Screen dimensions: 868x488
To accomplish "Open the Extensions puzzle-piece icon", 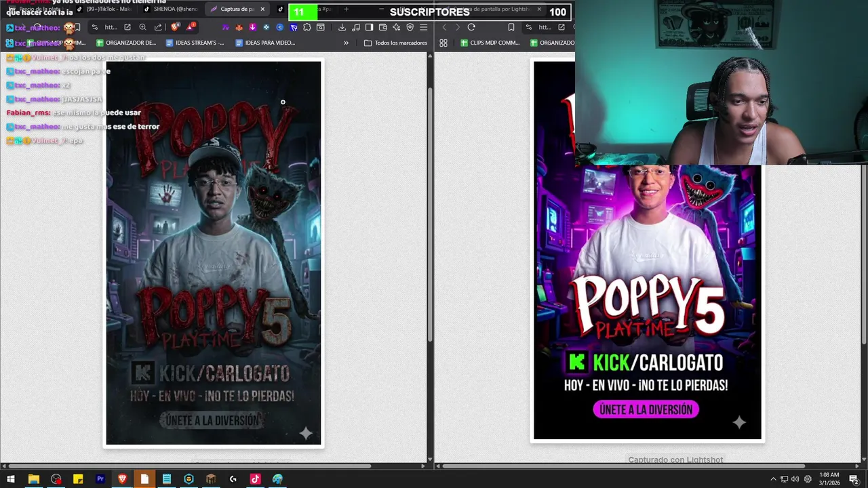I will point(307,27).
